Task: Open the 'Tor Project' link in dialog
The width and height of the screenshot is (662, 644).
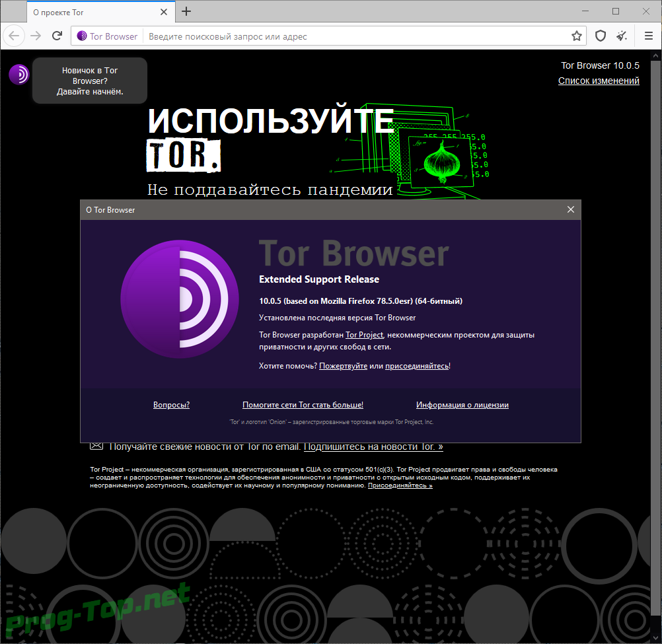Action: pyautogui.click(x=364, y=335)
